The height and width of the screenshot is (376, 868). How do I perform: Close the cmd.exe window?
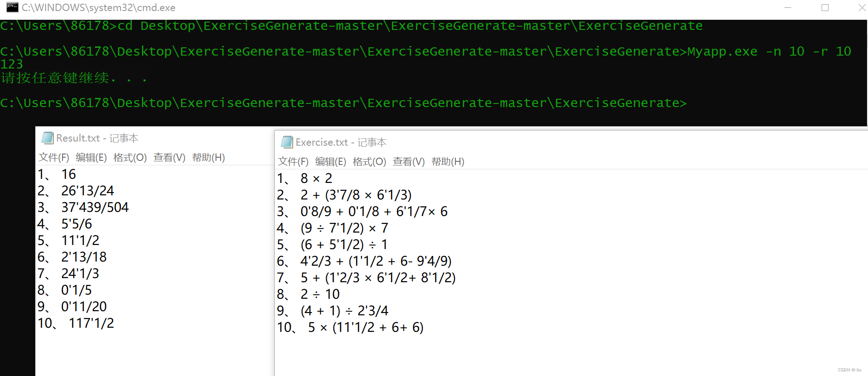862,8
